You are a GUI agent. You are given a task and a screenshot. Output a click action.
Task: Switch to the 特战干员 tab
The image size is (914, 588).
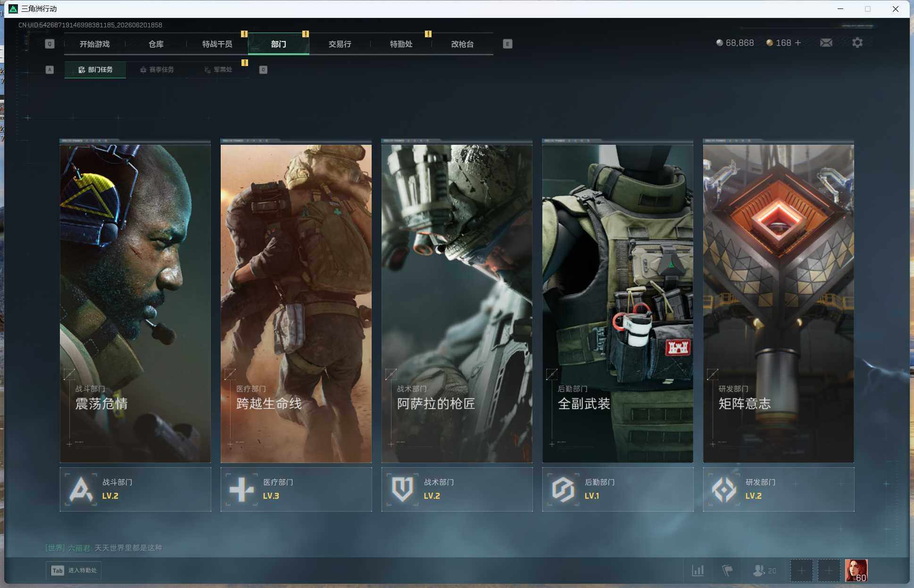coord(217,44)
